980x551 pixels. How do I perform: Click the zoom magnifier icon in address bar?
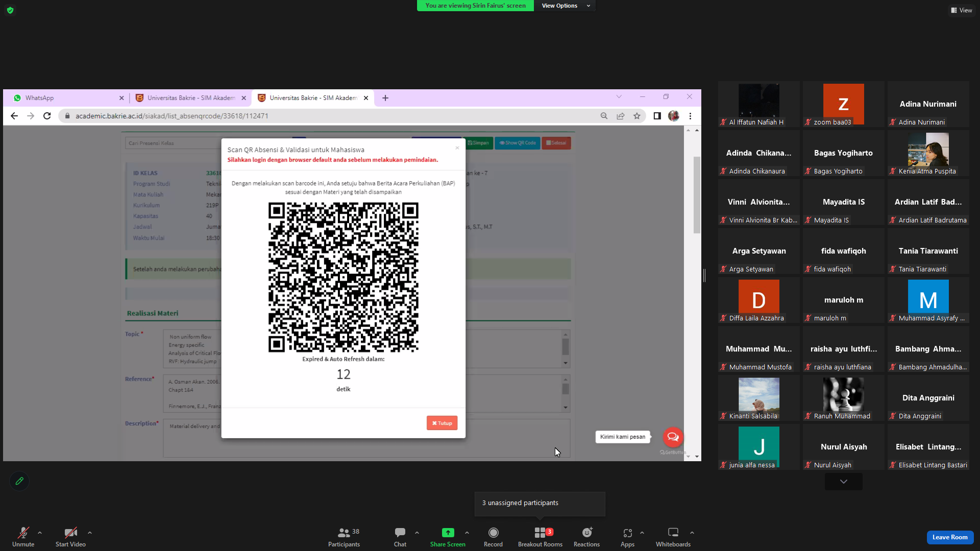[x=604, y=116]
